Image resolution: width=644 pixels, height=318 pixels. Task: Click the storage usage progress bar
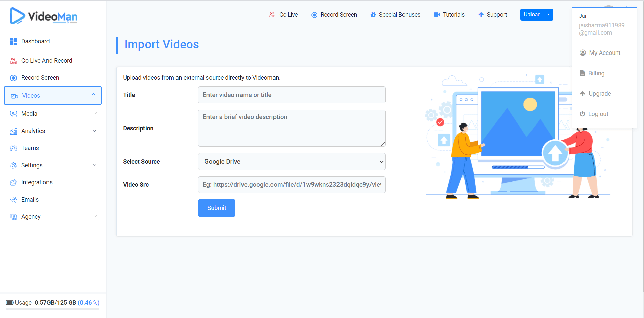point(53,309)
